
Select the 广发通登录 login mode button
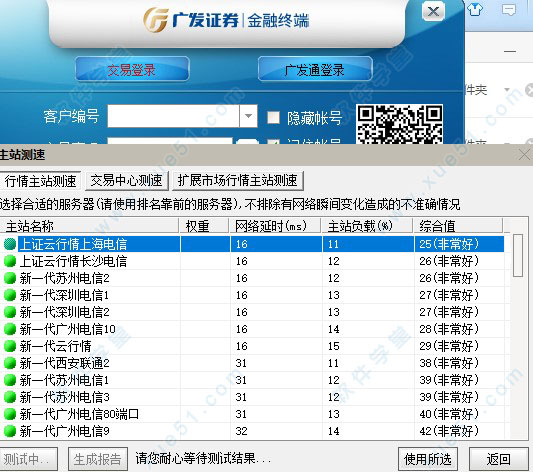tap(315, 69)
